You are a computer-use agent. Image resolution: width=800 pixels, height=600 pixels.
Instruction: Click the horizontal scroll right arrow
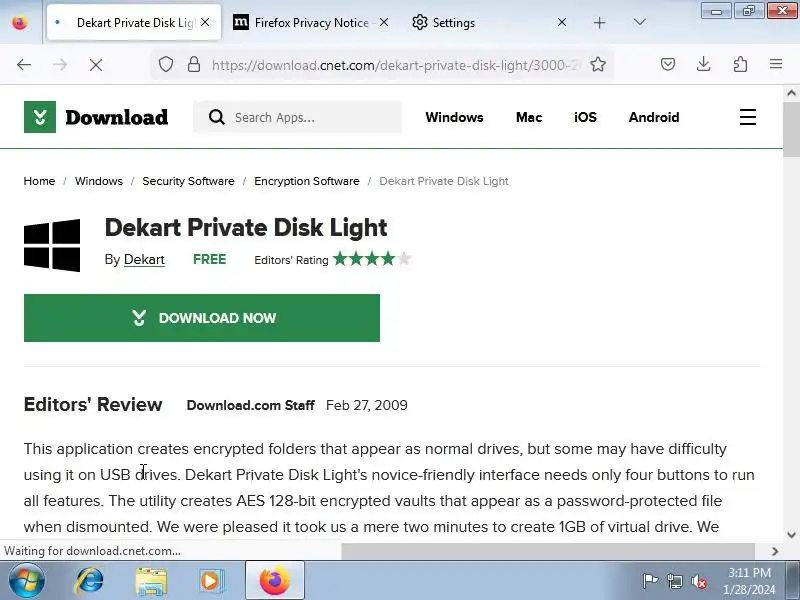click(775, 551)
